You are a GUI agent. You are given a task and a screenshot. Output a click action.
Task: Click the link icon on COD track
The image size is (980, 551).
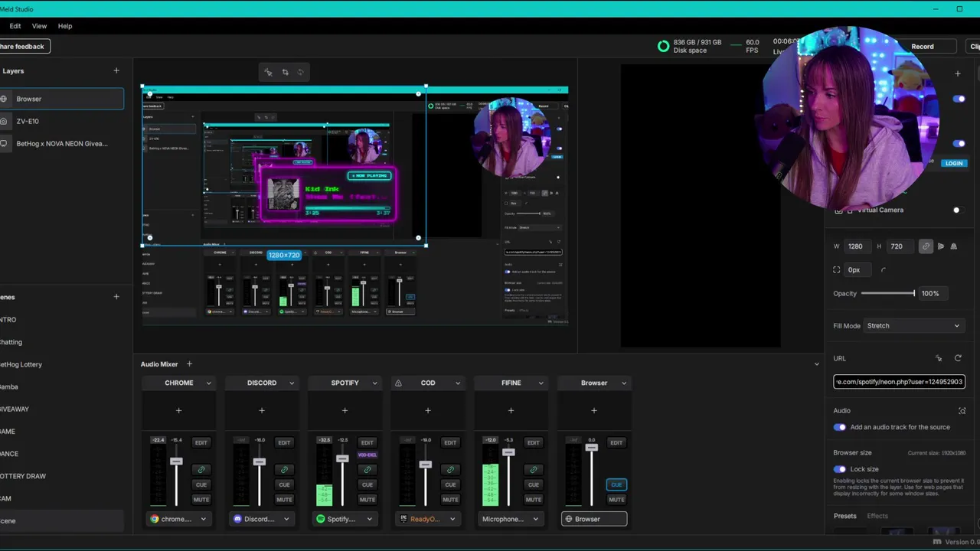(x=450, y=469)
